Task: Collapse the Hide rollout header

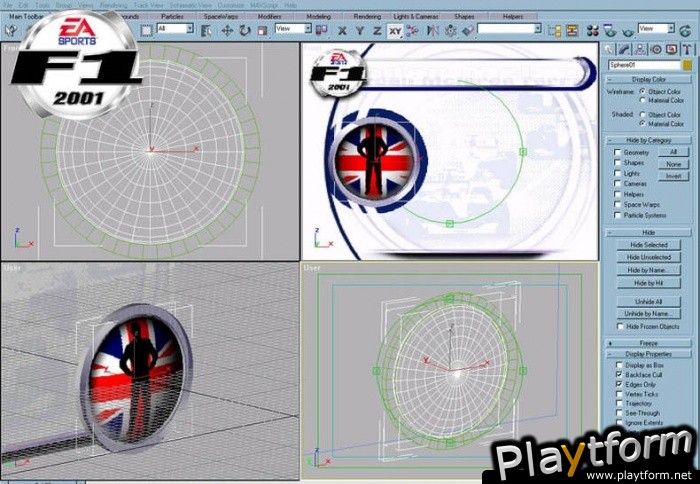Action: (x=648, y=233)
